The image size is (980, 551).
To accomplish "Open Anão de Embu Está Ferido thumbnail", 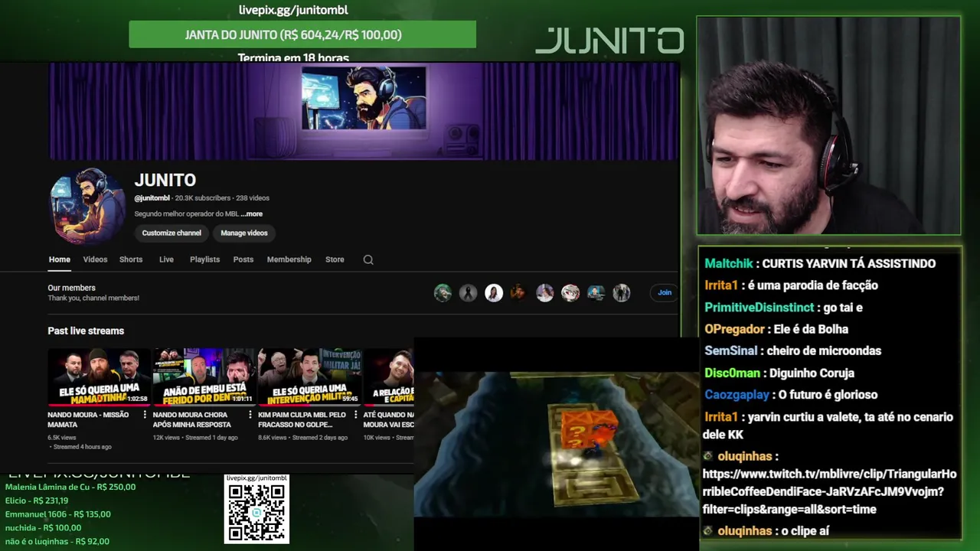I will tap(204, 377).
